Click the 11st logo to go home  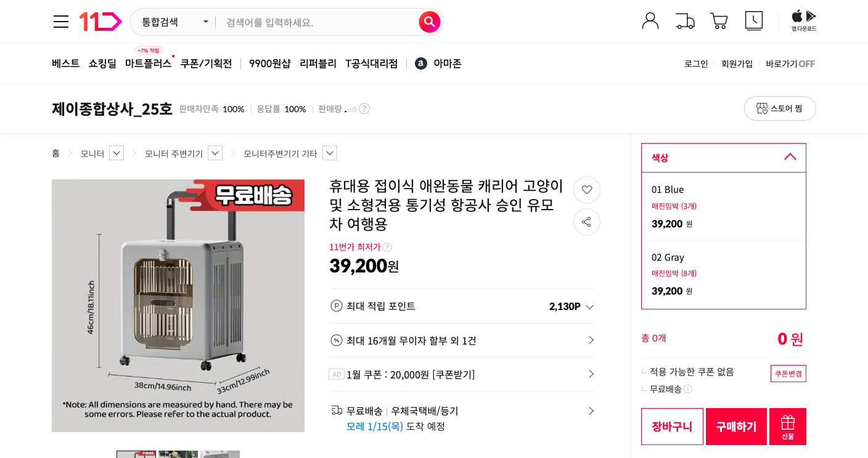(x=100, y=21)
